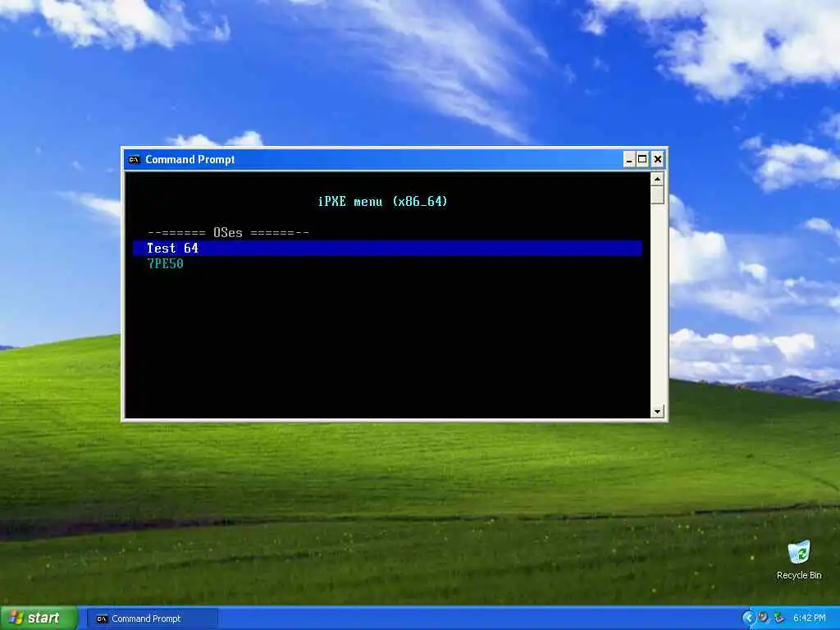840x630 pixels.
Task: Open the Recycle Bin desktop icon
Action: [799, 559]
